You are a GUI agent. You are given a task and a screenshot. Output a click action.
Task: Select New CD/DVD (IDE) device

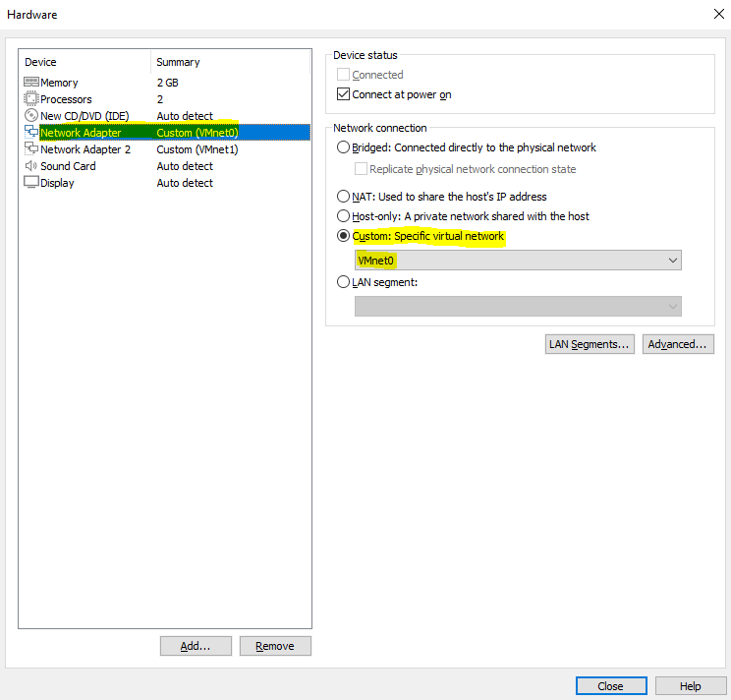165,116
